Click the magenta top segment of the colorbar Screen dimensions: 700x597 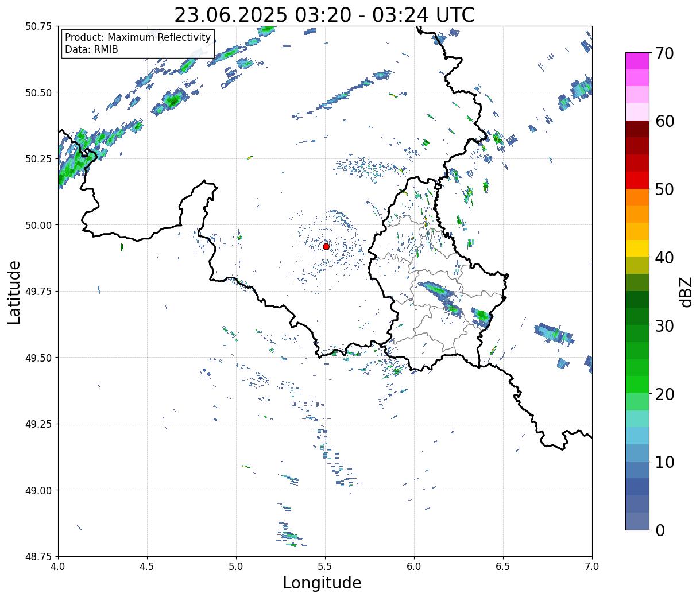coord(637,60)
